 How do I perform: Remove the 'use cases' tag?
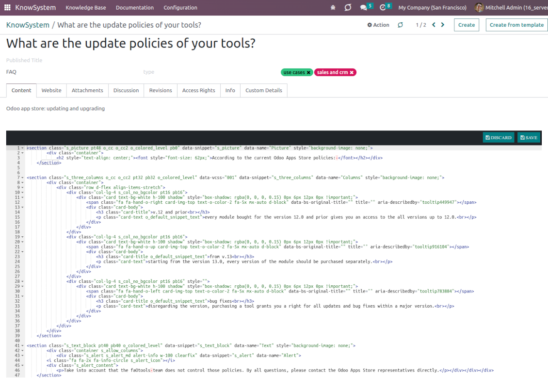[x=308, y=72]
